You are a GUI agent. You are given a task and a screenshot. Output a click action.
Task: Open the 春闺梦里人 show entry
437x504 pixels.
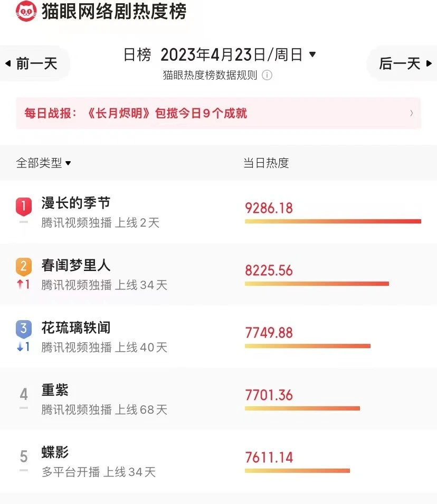click(x=76, y=265)
